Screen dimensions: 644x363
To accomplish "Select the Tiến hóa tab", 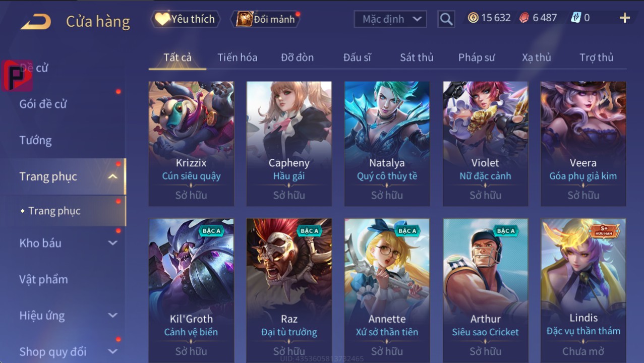I will [238, 57].
